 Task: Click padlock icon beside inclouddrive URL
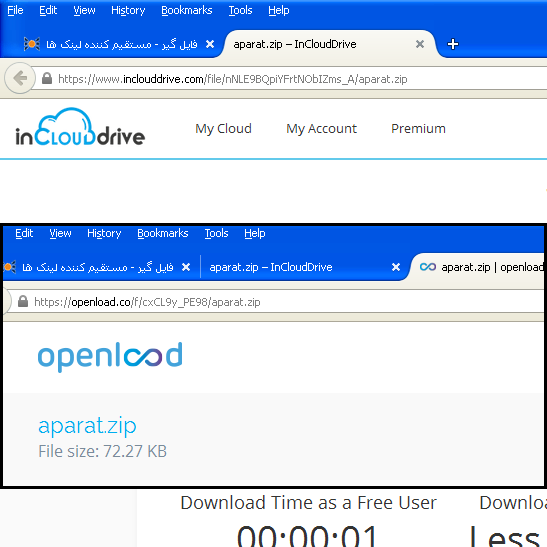pyautogui.click(x=47, y=78)
